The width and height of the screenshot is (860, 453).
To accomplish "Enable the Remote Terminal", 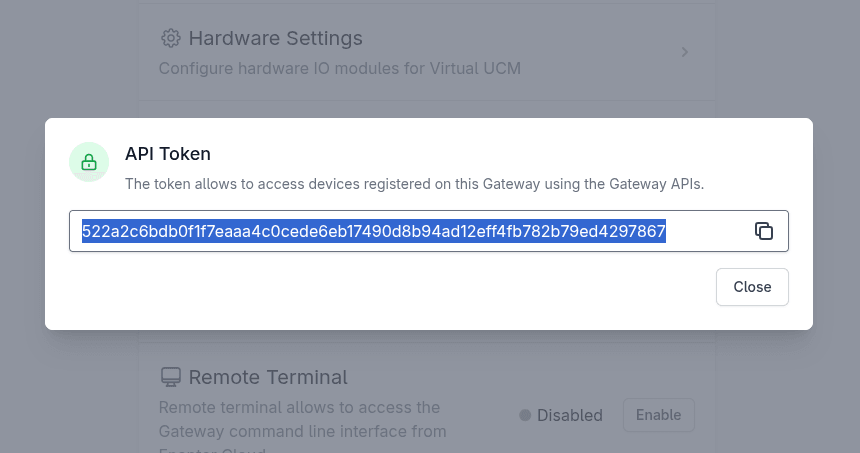I will (x=658, y=415).
